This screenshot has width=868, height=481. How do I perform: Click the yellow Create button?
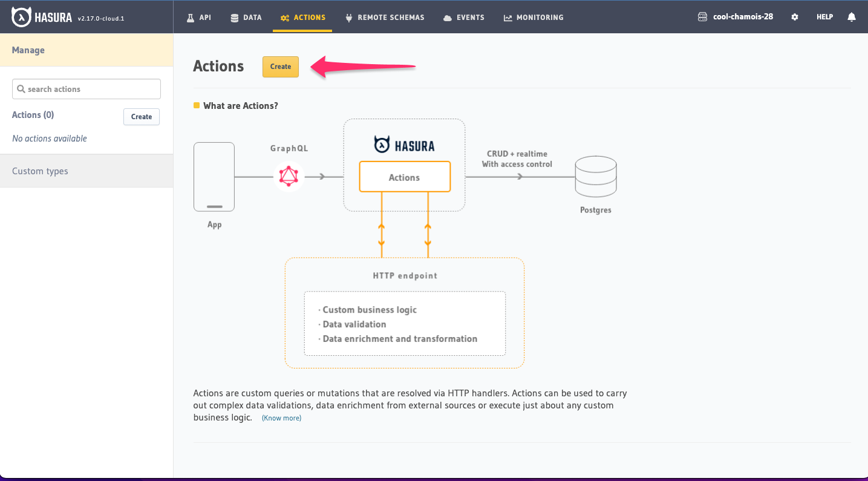point(281,67)
